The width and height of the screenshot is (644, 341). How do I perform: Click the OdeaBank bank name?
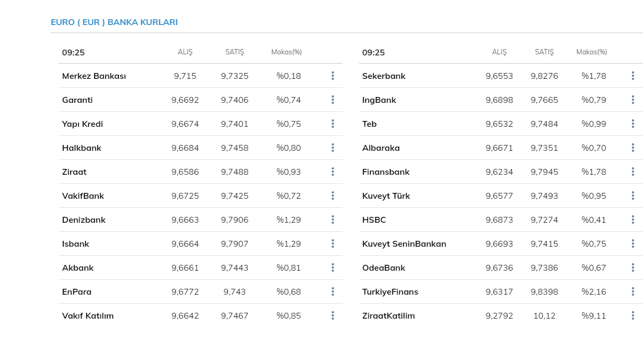tap(384, 268)
